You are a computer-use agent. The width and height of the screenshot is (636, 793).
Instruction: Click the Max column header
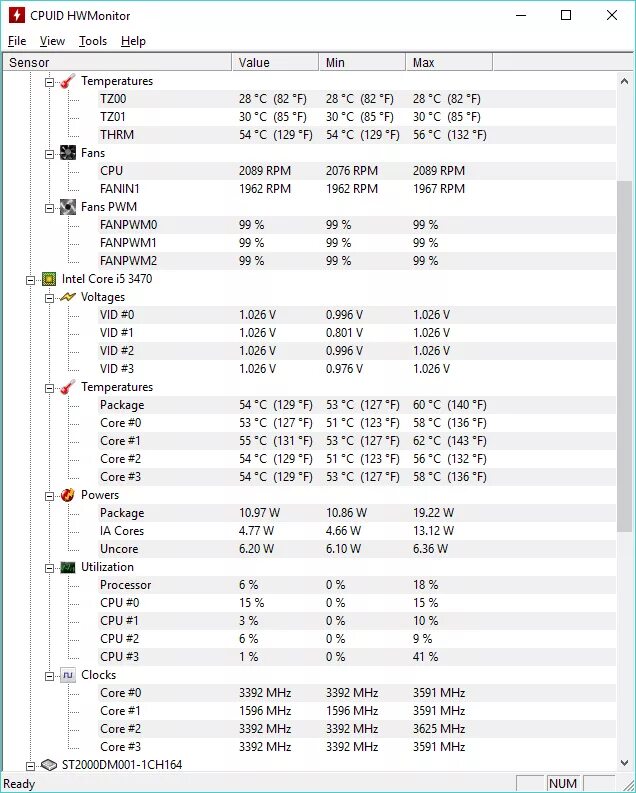point(449,62)
